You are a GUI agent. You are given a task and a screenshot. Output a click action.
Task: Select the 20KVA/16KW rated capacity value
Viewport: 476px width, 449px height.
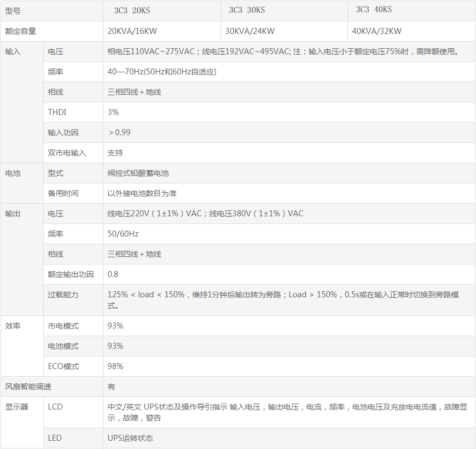[x=132, y=31]
